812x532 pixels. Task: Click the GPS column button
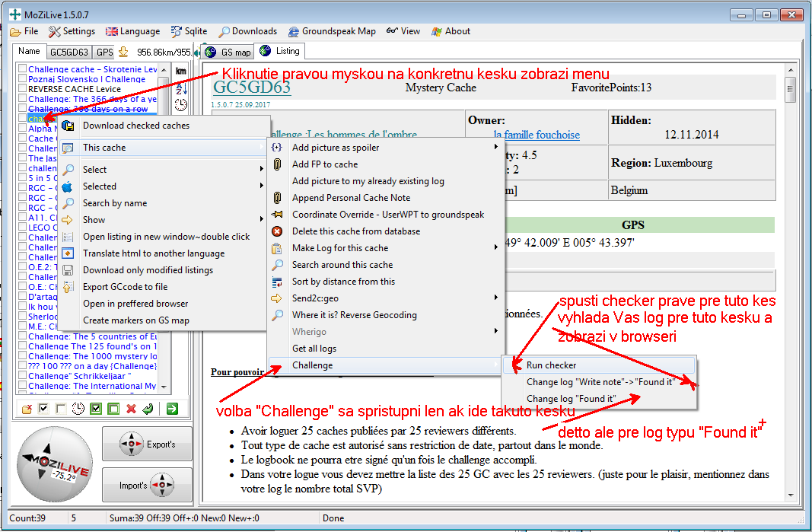104,52
